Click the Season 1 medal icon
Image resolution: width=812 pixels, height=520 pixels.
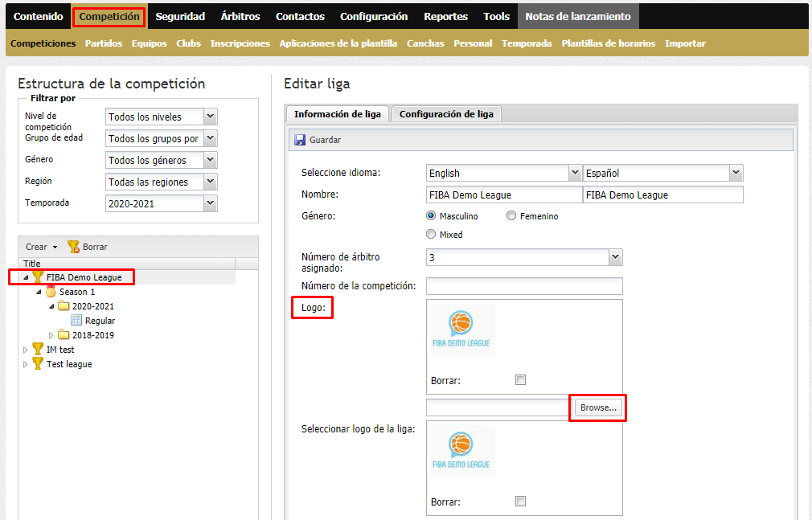click(x=51, y=292)
